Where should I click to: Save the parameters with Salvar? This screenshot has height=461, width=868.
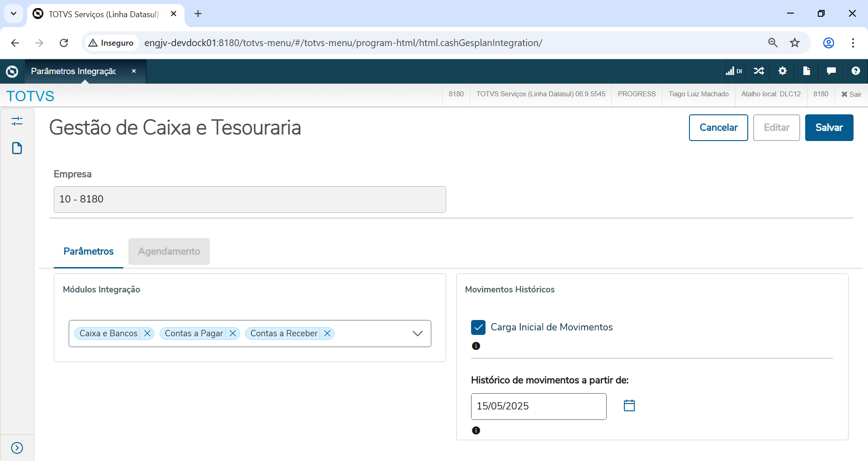pos(829,127)
